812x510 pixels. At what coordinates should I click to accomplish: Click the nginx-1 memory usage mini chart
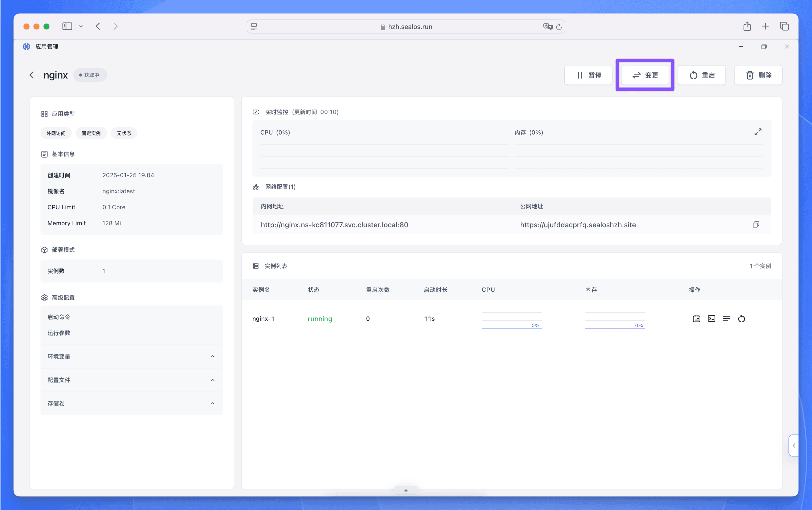pos(615,320)
